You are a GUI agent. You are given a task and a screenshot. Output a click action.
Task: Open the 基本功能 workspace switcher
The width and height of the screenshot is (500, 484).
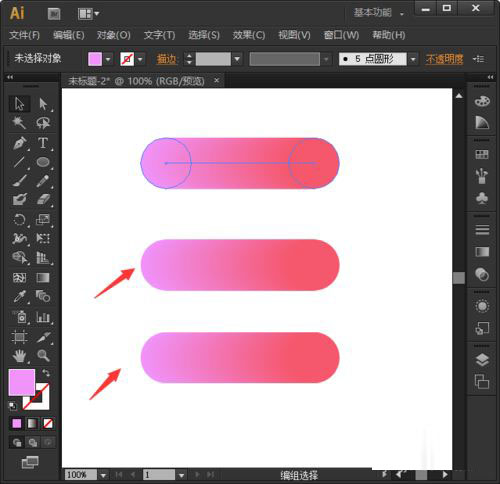[379, 13]
